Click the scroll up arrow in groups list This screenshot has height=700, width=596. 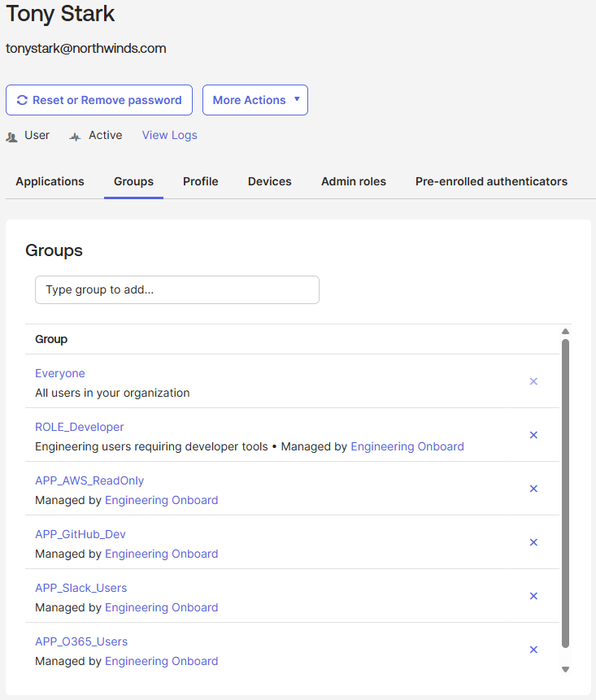565,332
